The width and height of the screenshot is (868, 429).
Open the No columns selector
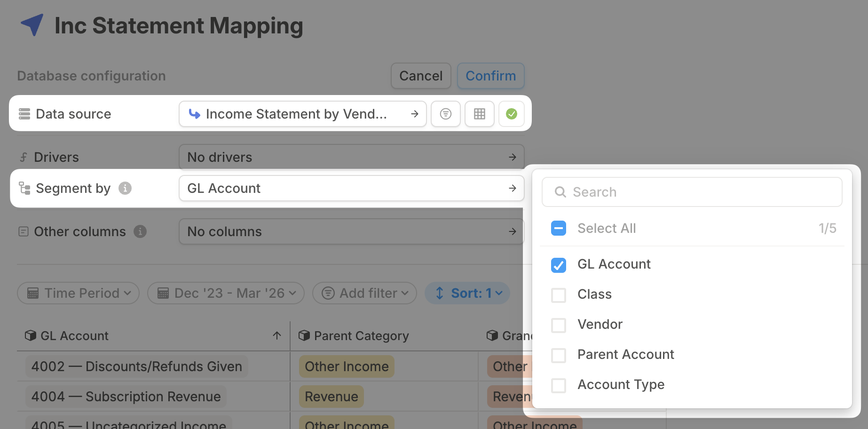tap(352, 231)
